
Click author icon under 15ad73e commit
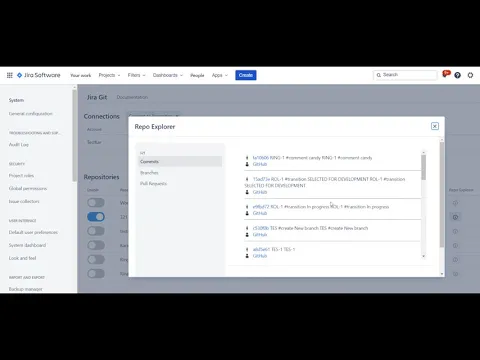point(247,192)
